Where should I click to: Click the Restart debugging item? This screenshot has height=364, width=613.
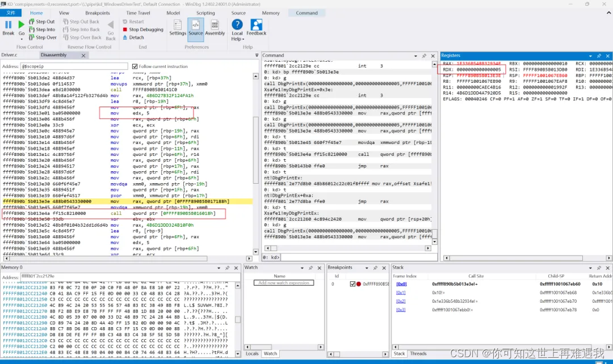pos(133,22)
